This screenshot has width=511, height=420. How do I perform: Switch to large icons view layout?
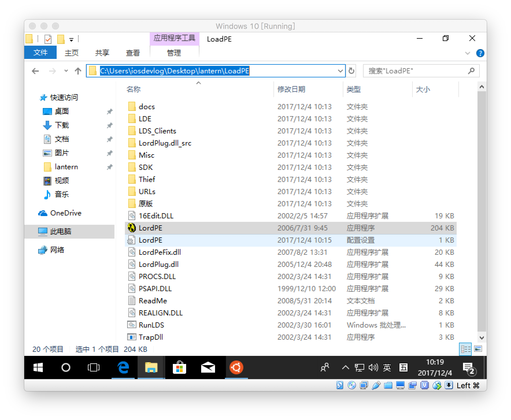(478, 349)
